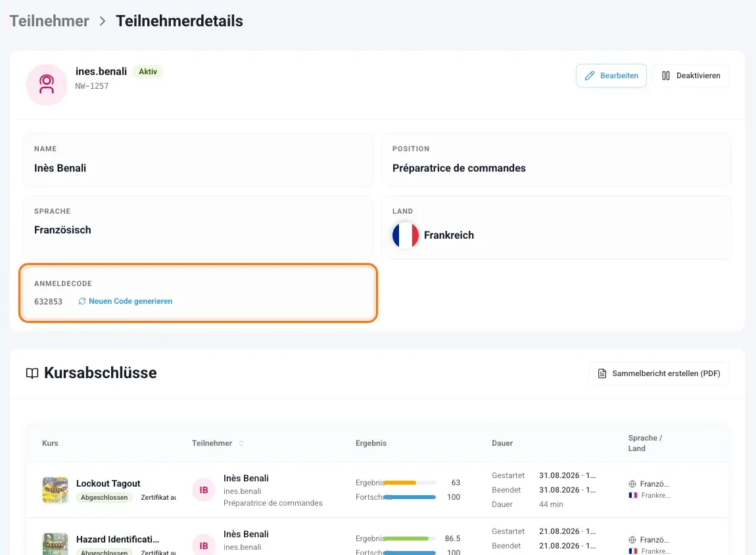The image size is (756, 555).
Task: Click the Sprache / Land column header
Action: click(x=645, y=443)
